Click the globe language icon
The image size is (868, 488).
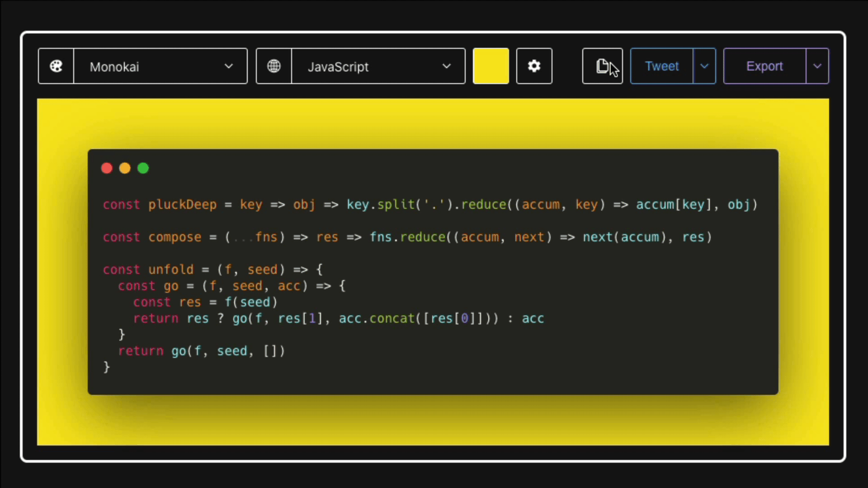click(274, 66)
